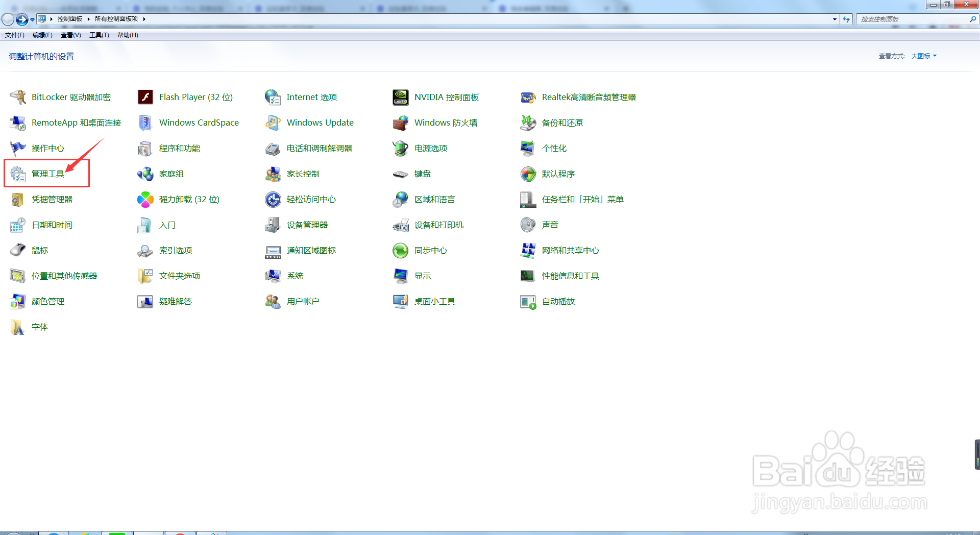Viewport: 980px width, 535px height.
Task: Click the 网络和共享中心 link text
Action: click(571, 250)
